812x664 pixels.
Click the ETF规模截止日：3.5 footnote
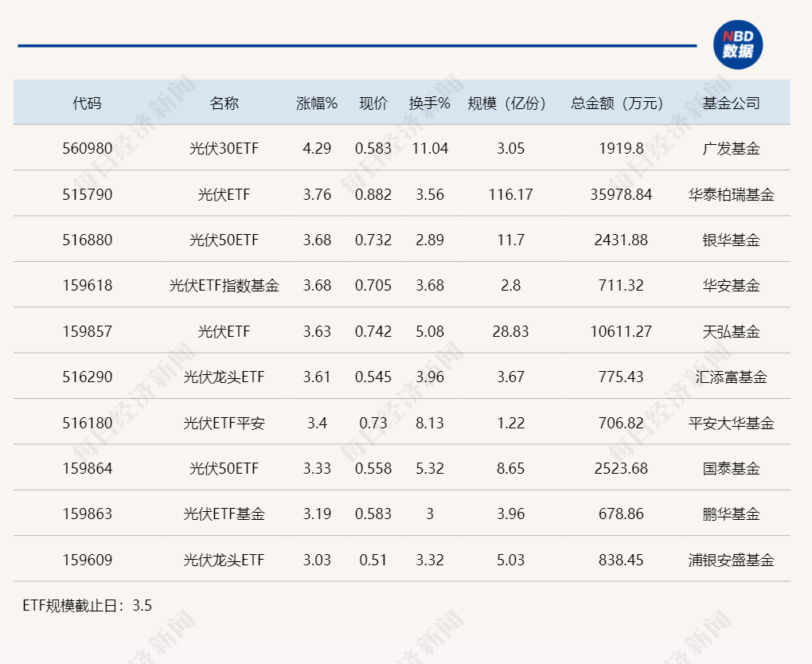[87, 605]
